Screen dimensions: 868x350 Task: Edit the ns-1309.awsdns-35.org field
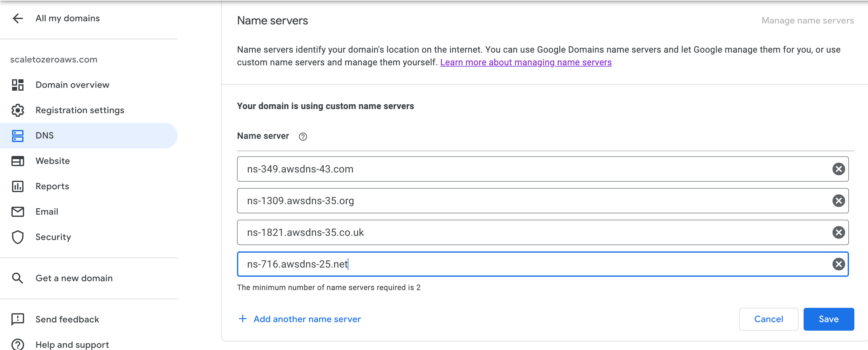point(542,201)
